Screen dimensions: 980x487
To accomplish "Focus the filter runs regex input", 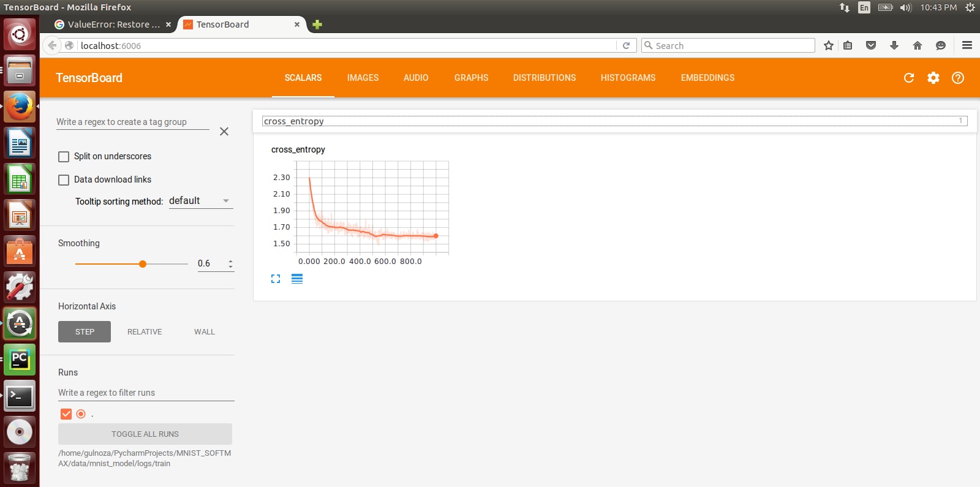I will click(146, 393).
